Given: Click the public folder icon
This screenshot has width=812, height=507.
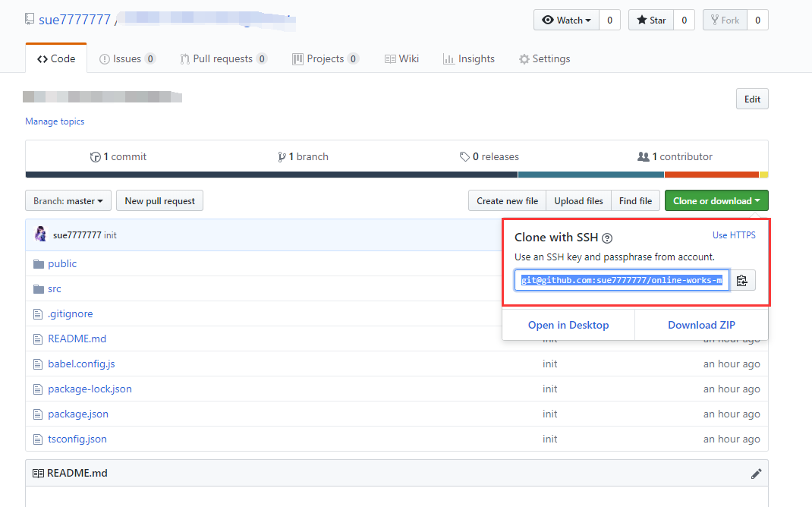Looking at the screenshot, I should (38, 264).
